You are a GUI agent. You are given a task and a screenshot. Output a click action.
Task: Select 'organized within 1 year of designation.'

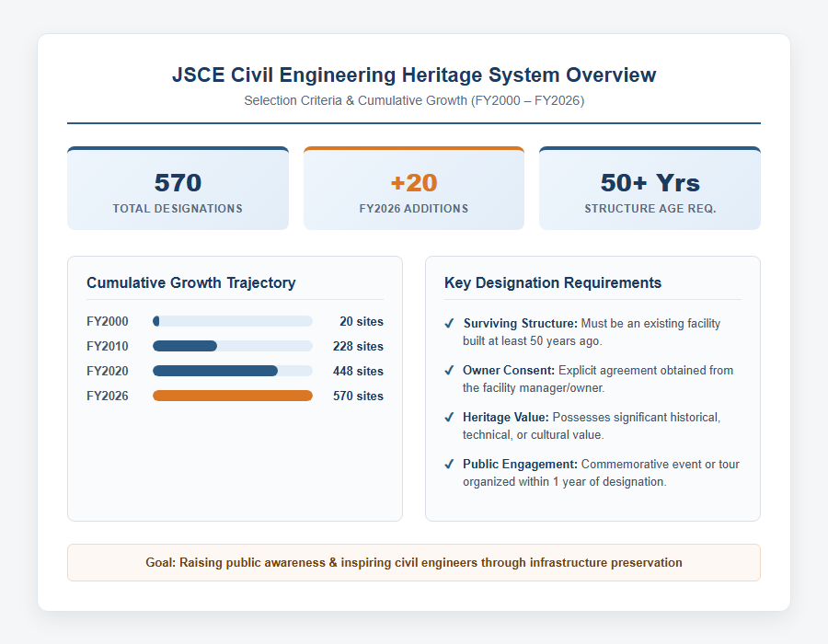(565, 482)
